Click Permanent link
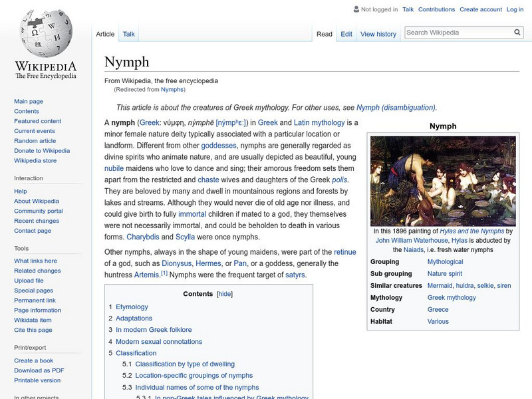This screenshot has height=399, width=532. point(35,300)
